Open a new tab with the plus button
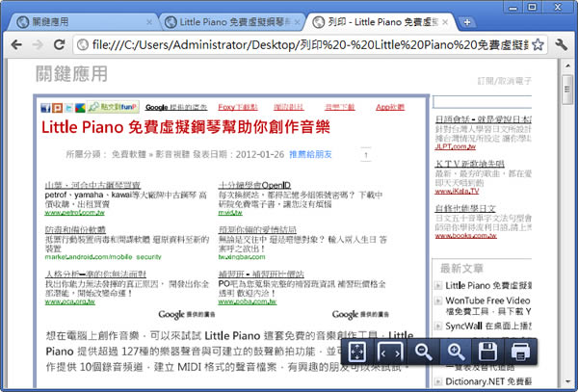578x392 pixels. 466,22
